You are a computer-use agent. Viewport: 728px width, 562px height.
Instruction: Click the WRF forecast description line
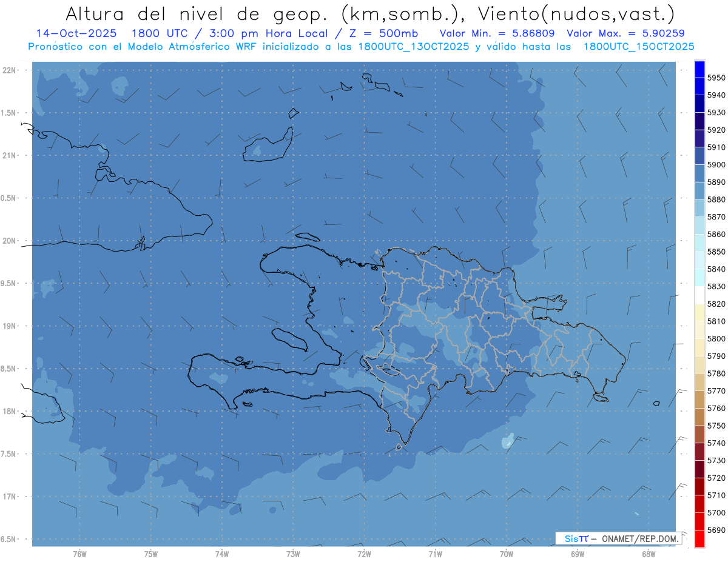[361, 46]
